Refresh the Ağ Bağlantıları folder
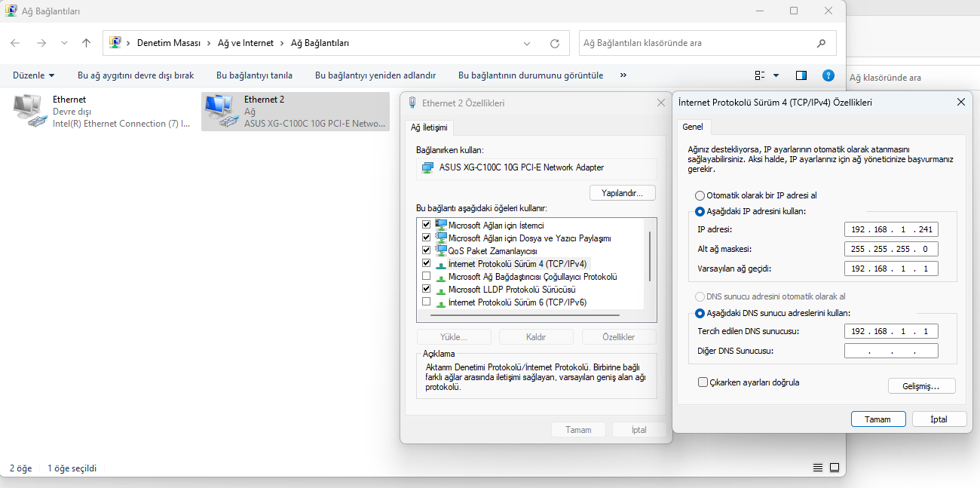Image resolution: width=980 pixels, height=488 pixels. click(555, 43)
